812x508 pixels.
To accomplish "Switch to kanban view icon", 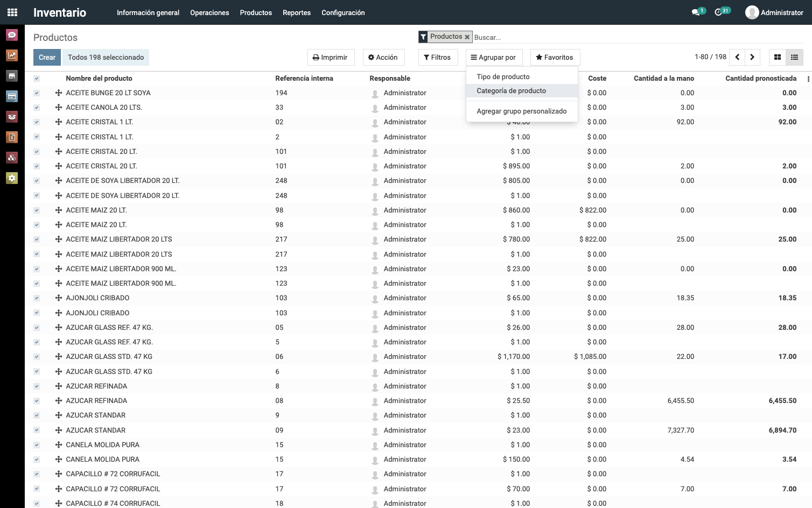I will point(777,57).
